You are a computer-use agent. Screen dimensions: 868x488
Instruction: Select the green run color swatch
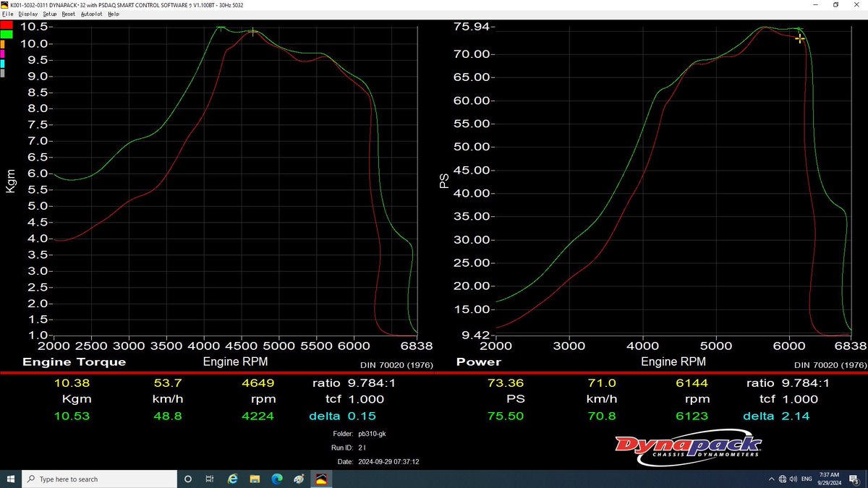pyautogui.click(x=7, y=34)
